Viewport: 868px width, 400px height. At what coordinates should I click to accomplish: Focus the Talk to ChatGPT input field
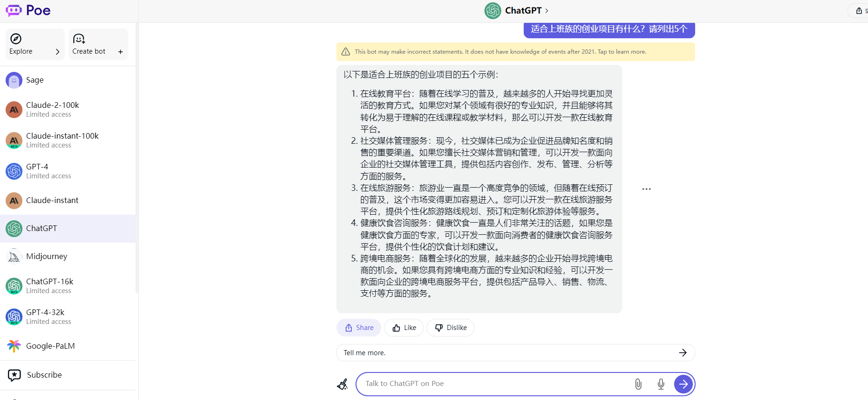point(495,384)
